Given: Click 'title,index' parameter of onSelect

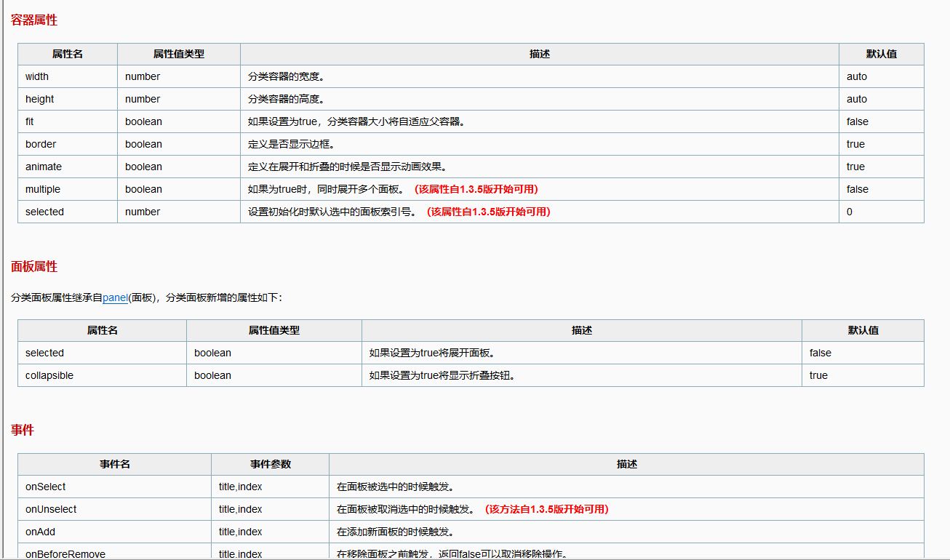Looking at the screenshot, I should tap(241, 487).
